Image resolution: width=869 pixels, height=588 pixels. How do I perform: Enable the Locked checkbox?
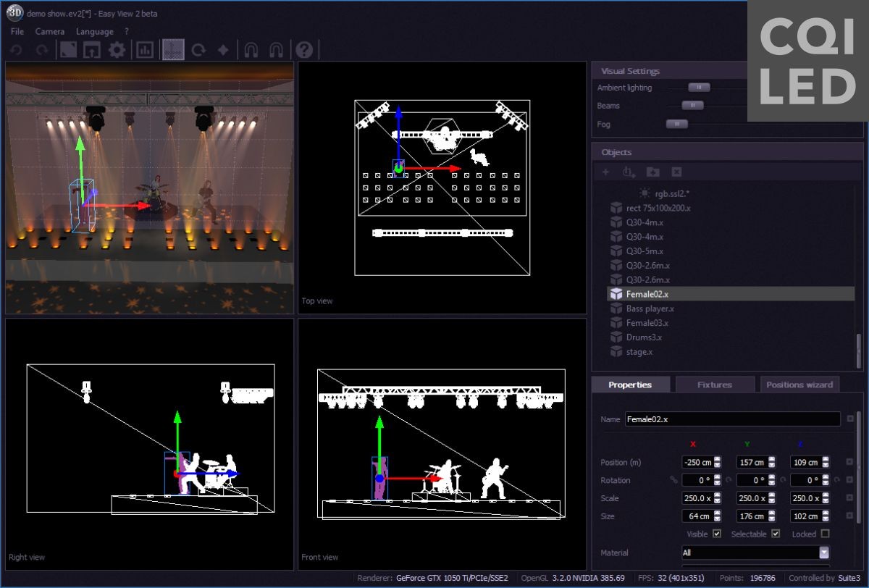point(825,534)
